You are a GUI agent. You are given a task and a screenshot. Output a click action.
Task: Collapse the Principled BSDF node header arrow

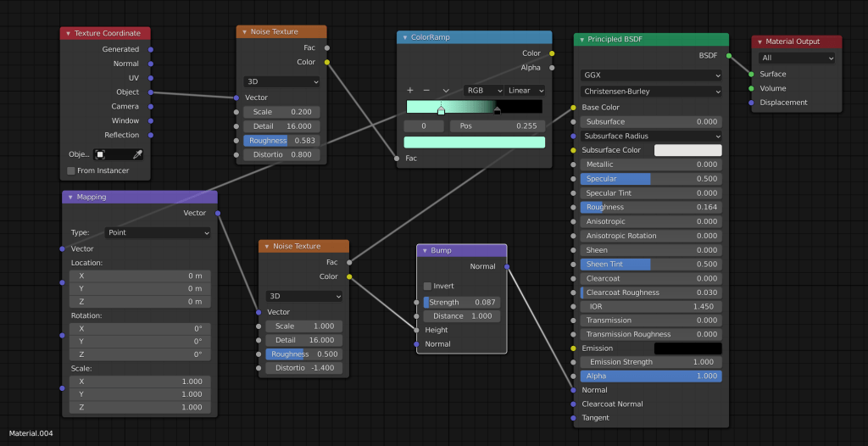click(581, 40)
